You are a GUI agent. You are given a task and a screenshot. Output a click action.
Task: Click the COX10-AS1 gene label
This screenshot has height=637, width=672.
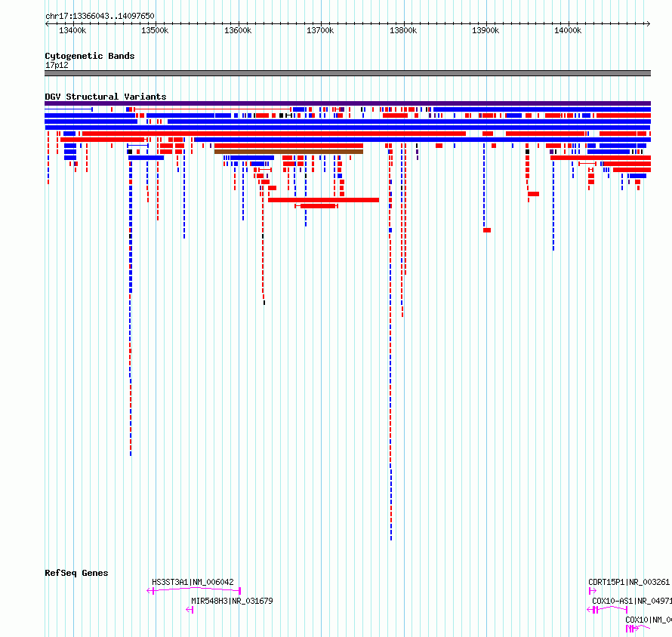click(x=632, y=601)
